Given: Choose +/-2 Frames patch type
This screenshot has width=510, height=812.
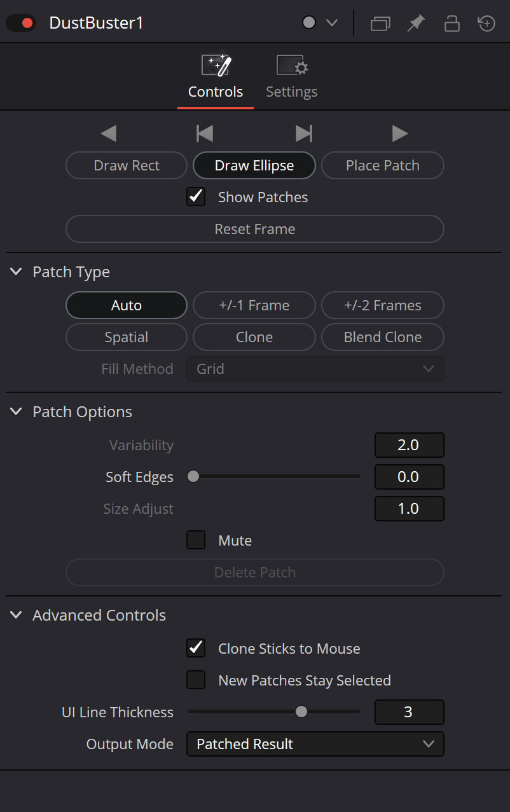Looking at the screenshot, I should click(383, 305).
